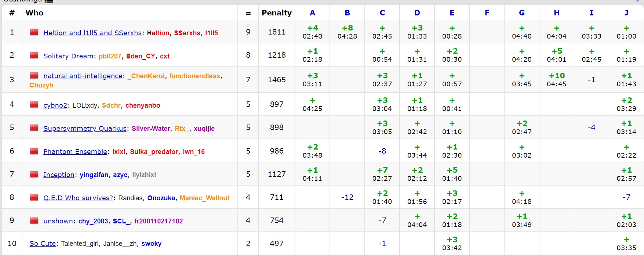Open problem J column header link
The image size is (644, 255).
point(626,13)
